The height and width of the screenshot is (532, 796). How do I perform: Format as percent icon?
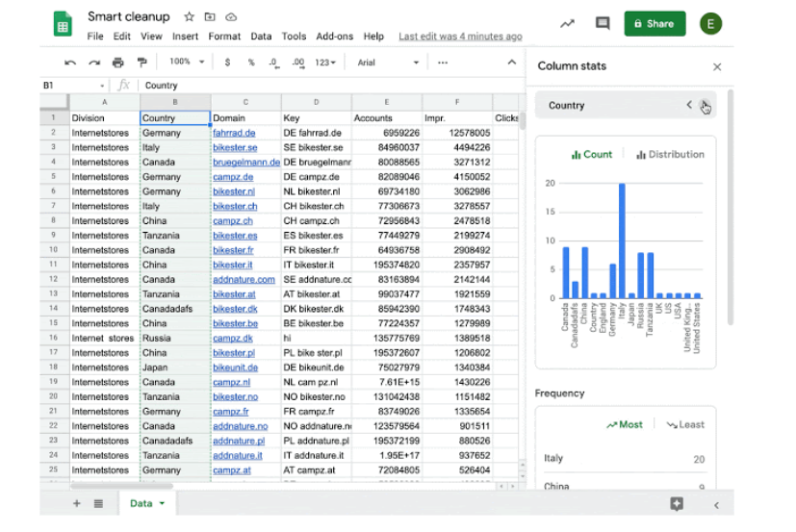(251, 63)
